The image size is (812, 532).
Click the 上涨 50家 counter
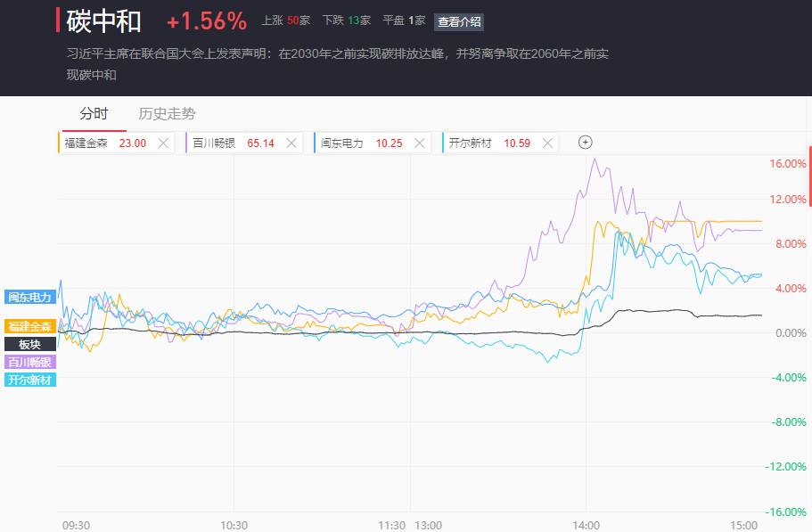[x=286, y=20]
